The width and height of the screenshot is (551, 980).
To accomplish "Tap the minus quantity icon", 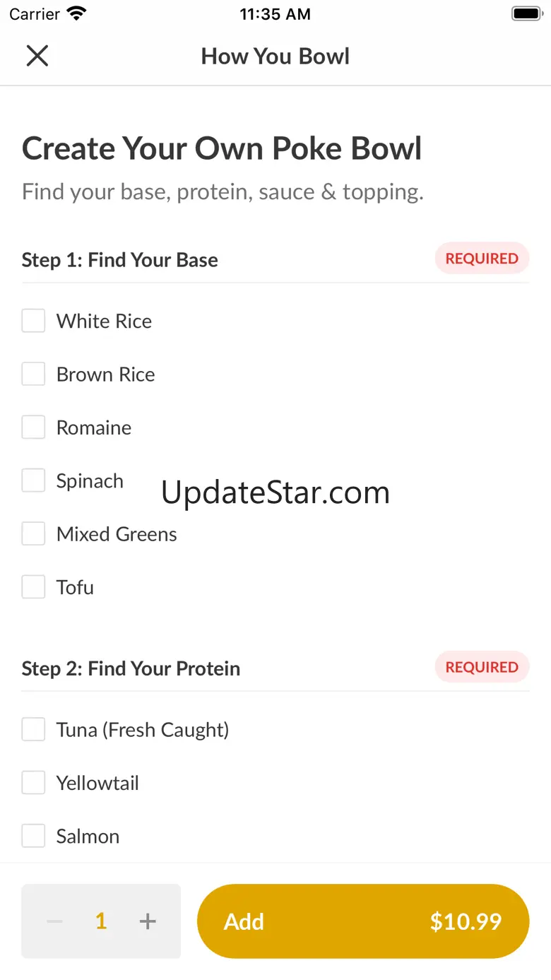I will [54, 921].
